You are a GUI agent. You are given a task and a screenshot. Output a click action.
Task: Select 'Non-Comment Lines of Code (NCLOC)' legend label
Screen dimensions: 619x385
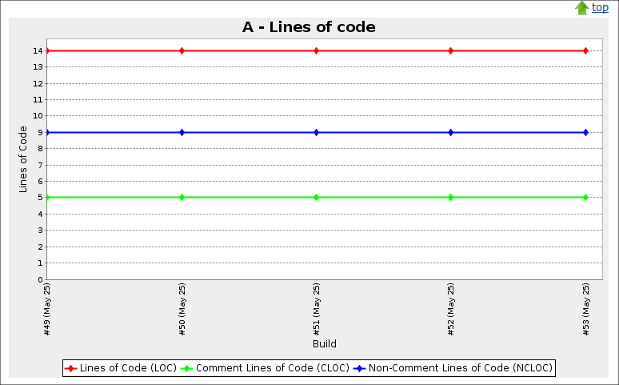pyautogui.click(x=460, y=368)
